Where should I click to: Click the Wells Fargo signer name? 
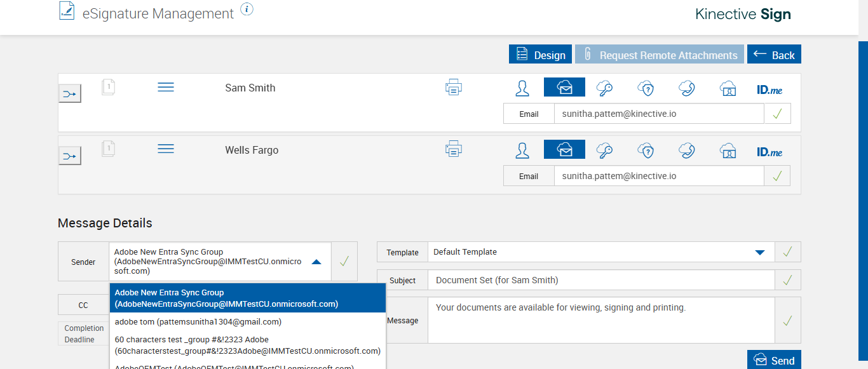[252, 150]
